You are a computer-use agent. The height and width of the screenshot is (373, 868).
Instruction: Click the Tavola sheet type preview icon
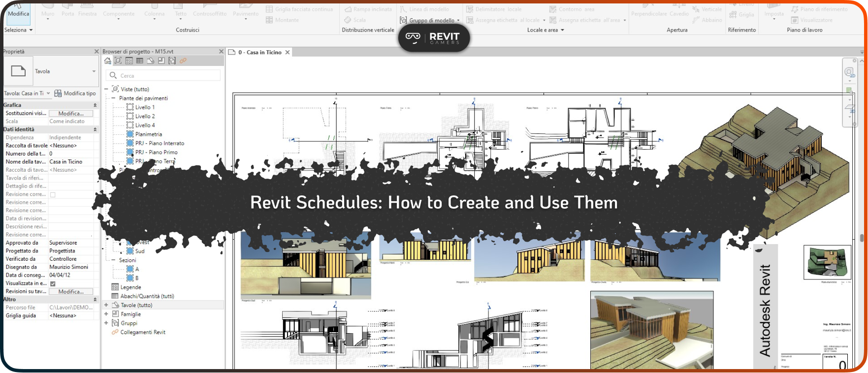[18, 71]
